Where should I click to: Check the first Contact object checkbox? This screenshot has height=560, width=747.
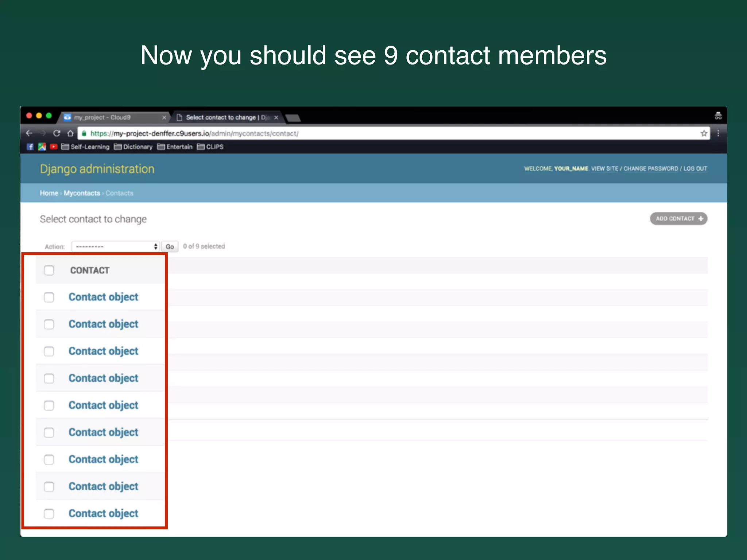point(49,297)
